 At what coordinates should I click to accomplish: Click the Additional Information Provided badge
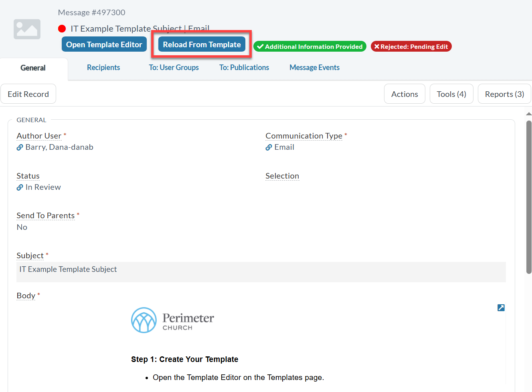pyautogui.click(x=309, y=46)
